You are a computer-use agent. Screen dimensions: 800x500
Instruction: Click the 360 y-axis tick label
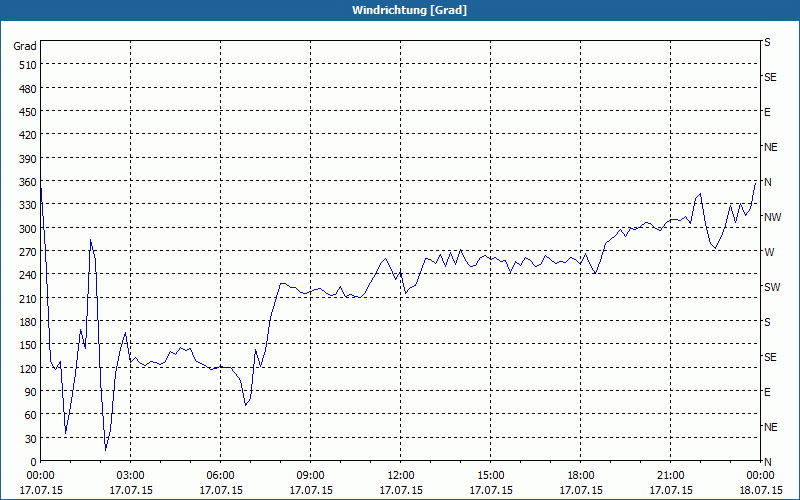[28, 182]
